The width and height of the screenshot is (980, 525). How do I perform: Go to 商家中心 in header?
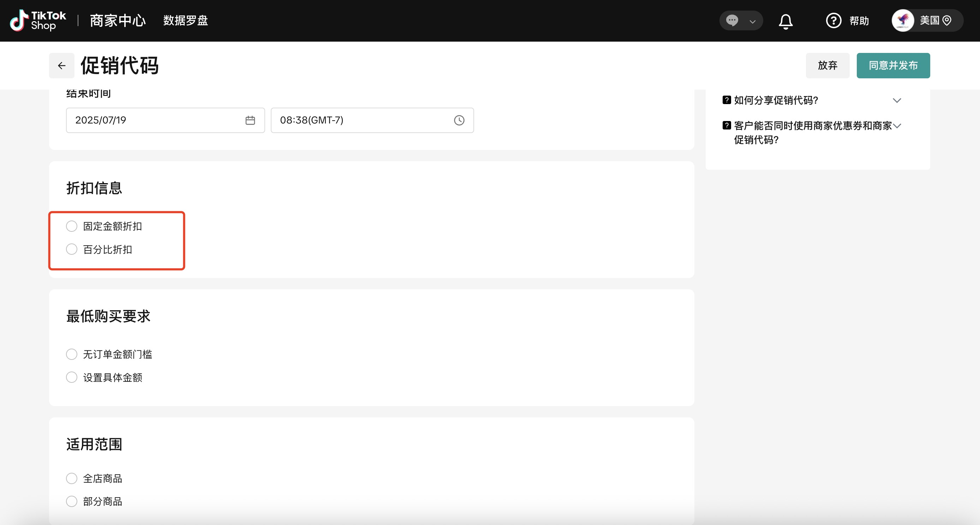[x=118, y=20]
